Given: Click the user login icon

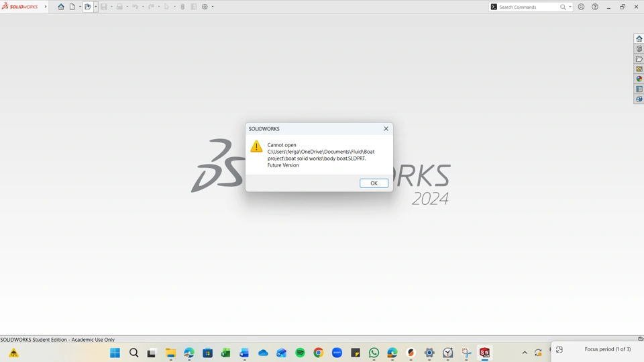Looking at the screenshot, I should tap(581, 7).
